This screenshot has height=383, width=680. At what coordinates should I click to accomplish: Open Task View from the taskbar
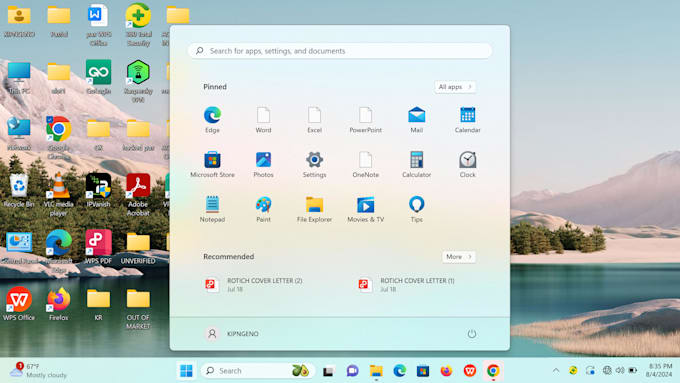pyautogui.click(x=328, y=371)
